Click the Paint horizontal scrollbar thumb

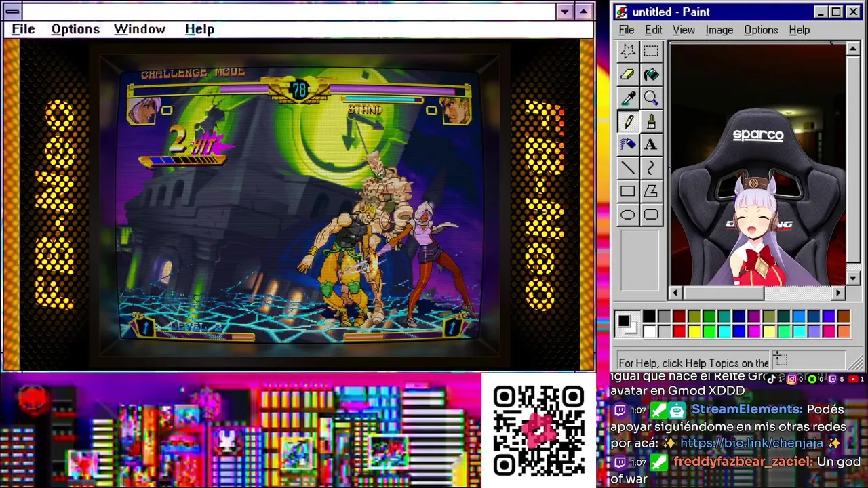pyautogui.click(x=724, y=293)
